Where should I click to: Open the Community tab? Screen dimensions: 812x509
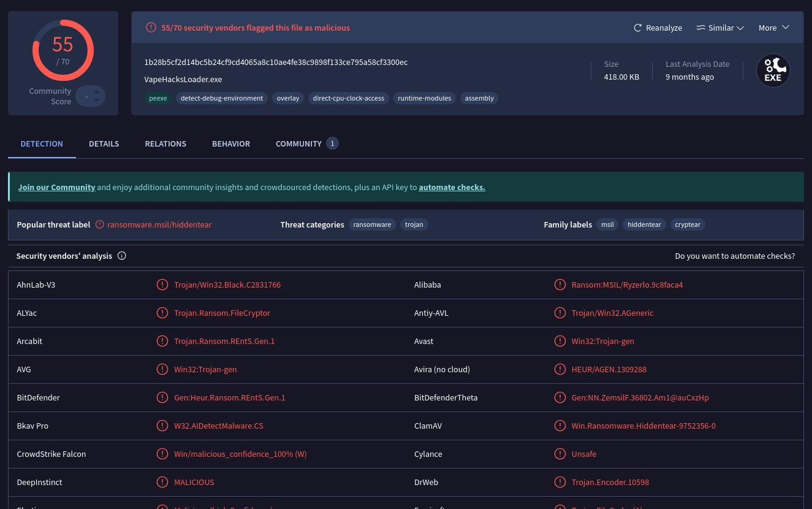tap(299, 144)
